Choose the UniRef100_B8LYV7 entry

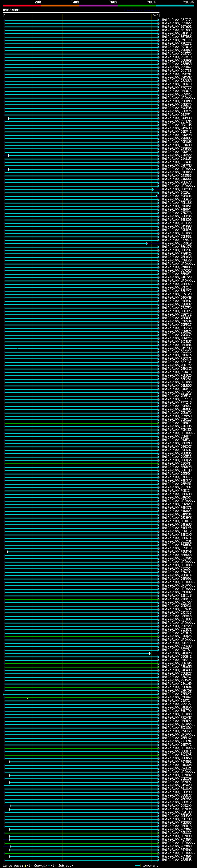[176, 291]
